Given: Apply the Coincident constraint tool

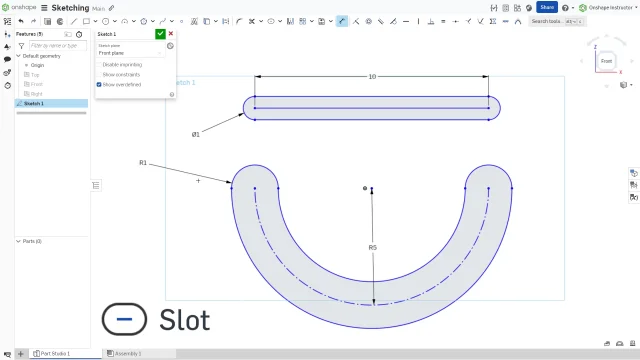Looking at the screenshot, I should pos(356,21).
